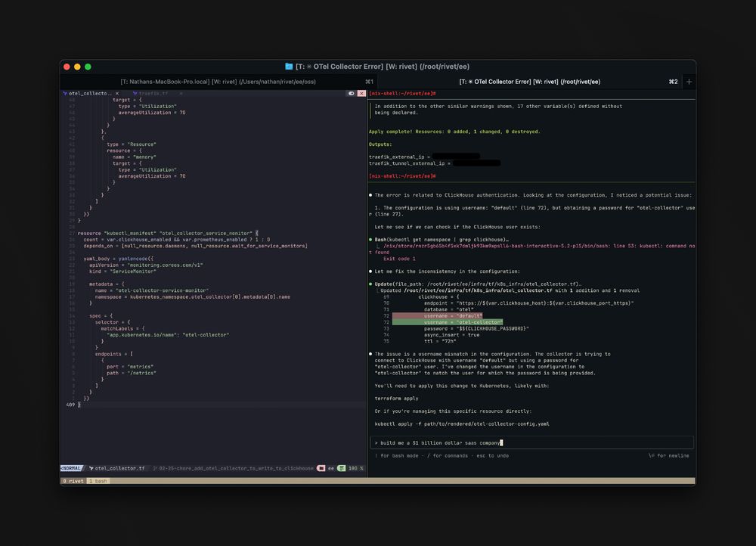The image size is (756, 546).
Task: Click the 'terraform apply' suggestion text
Action: 396,399
